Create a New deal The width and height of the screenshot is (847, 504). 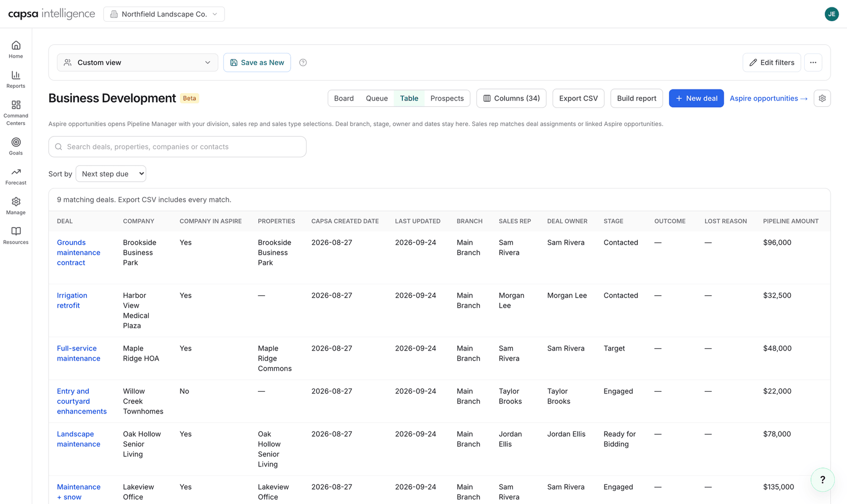[696, 98]
